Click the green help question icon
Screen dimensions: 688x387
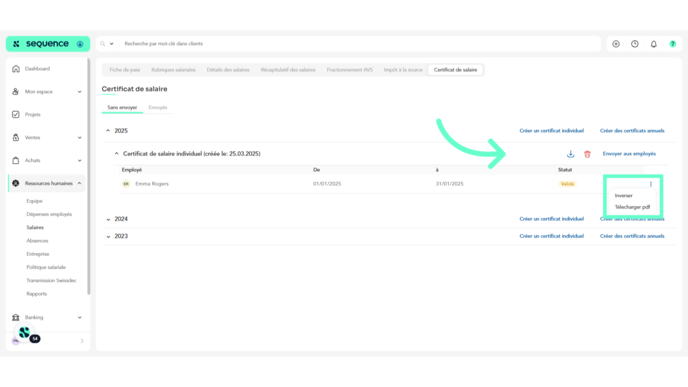673,44
